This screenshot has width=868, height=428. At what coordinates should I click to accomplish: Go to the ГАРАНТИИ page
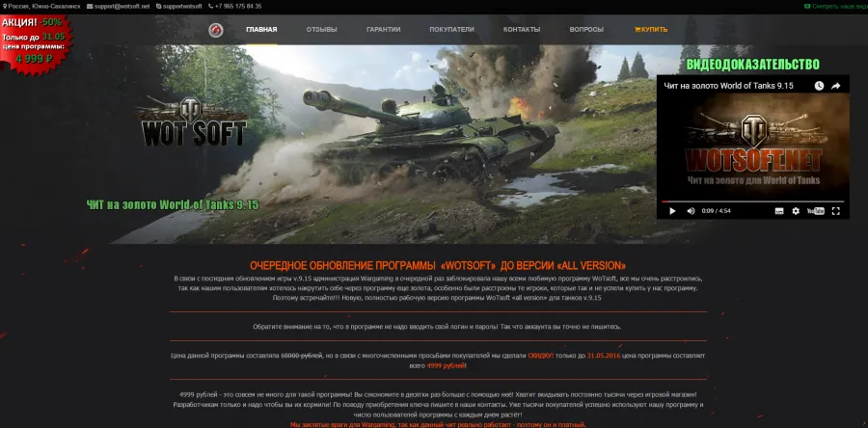click(383, 30)
